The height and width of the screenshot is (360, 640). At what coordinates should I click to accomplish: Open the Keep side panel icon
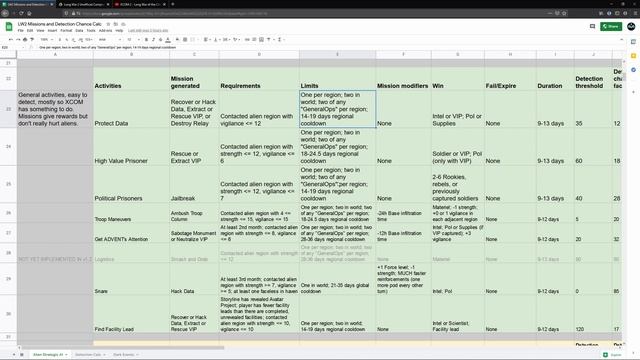(x=633, y=56)
